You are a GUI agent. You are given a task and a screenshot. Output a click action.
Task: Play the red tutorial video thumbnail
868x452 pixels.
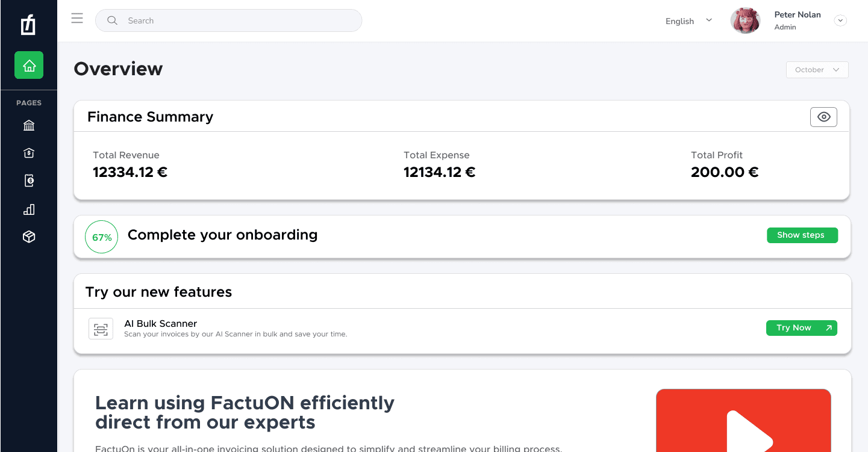click(x=743, y=421)
